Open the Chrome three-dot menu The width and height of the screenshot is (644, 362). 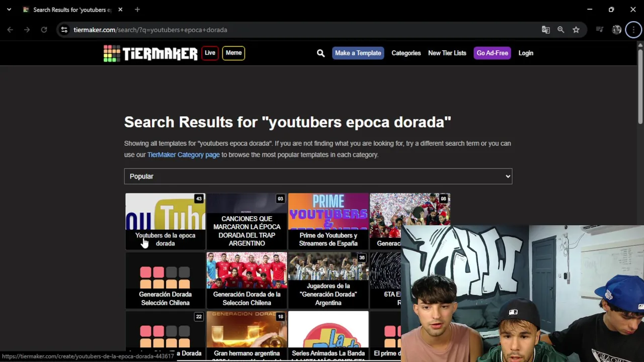633,30
